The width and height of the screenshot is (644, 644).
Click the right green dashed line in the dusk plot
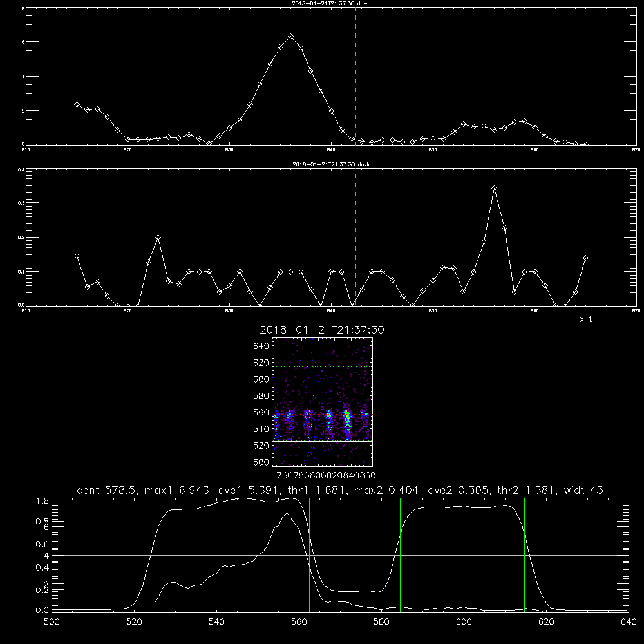pyautogui.click(x=355, y=238)
